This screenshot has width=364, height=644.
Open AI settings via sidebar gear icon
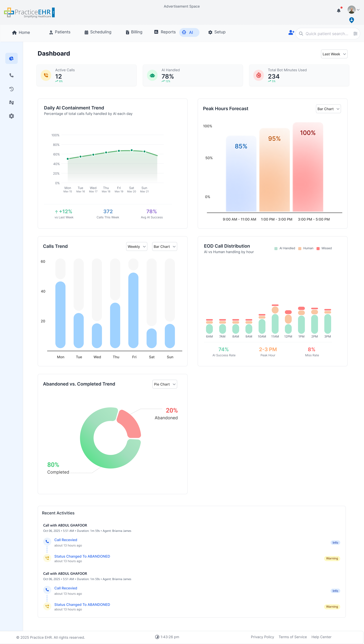[12, 116]
